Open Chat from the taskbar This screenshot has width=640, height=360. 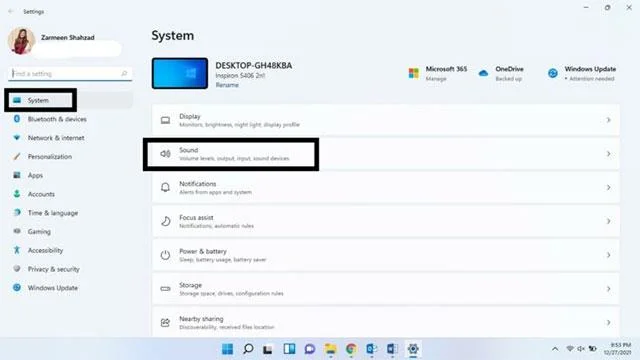click(x=310, y=349)
